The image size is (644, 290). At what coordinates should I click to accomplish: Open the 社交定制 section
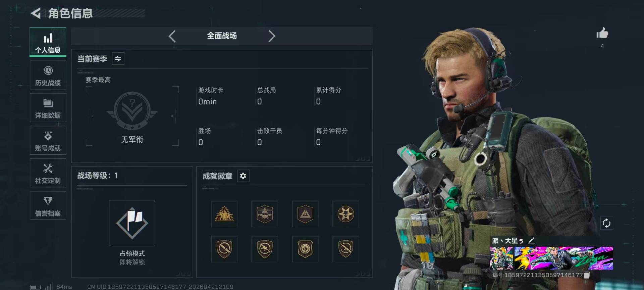(x=48, y=173)
